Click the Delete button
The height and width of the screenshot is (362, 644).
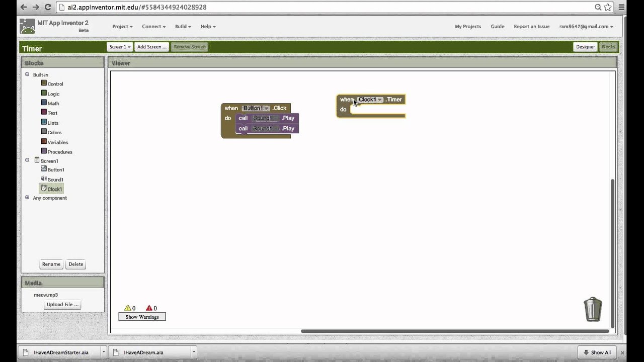[76, 264]
